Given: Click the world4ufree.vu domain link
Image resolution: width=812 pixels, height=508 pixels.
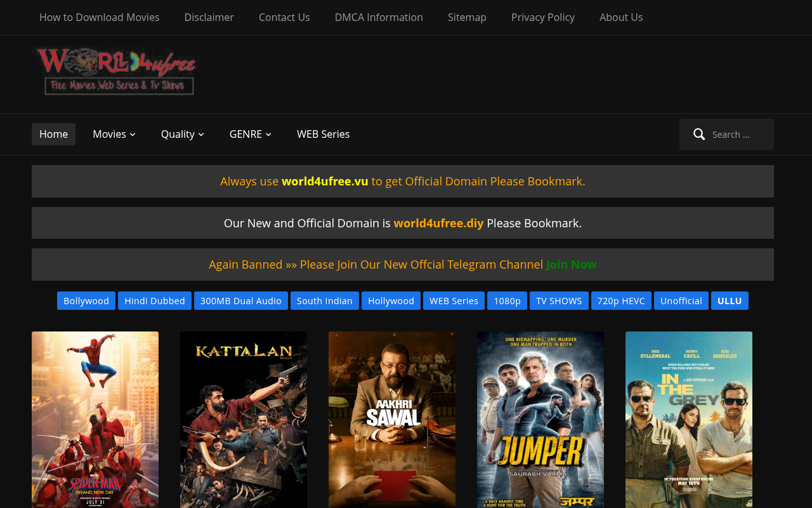Looking at the screenshot, I should coord(325,181).
